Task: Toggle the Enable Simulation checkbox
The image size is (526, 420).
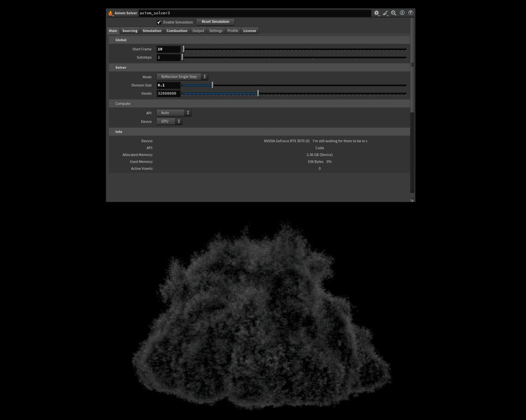Action: [159, 22]
